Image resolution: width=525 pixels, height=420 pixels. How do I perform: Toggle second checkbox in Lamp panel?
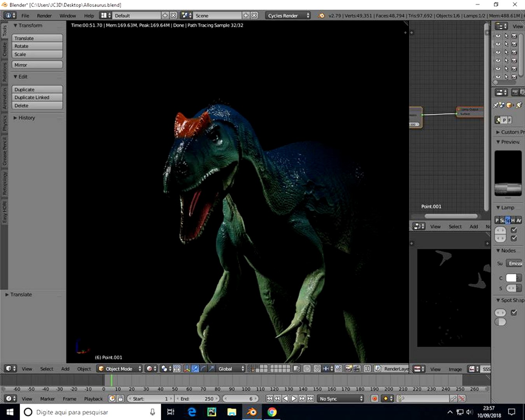(x=514, y=238)
